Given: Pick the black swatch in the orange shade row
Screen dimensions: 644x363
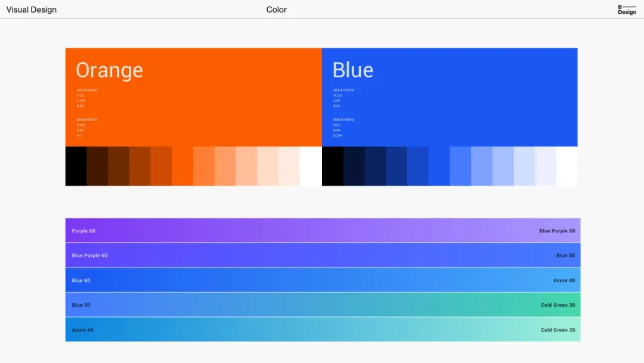Looking at the screenshot, I should pos(76,166).
